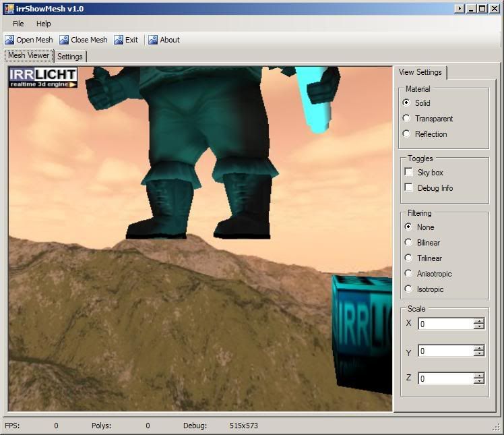
Task: Click the Scale Y input field
Action: (x=446, y=351)
